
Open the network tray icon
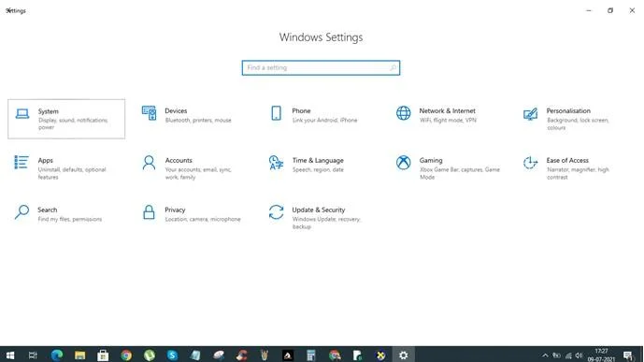tap(568, 355)
